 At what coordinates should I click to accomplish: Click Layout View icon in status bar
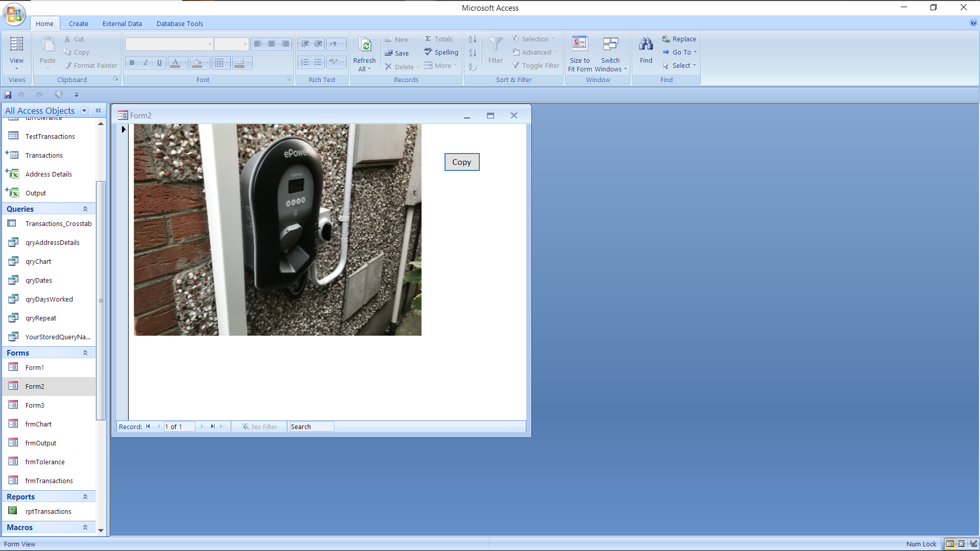coord(962,544)
